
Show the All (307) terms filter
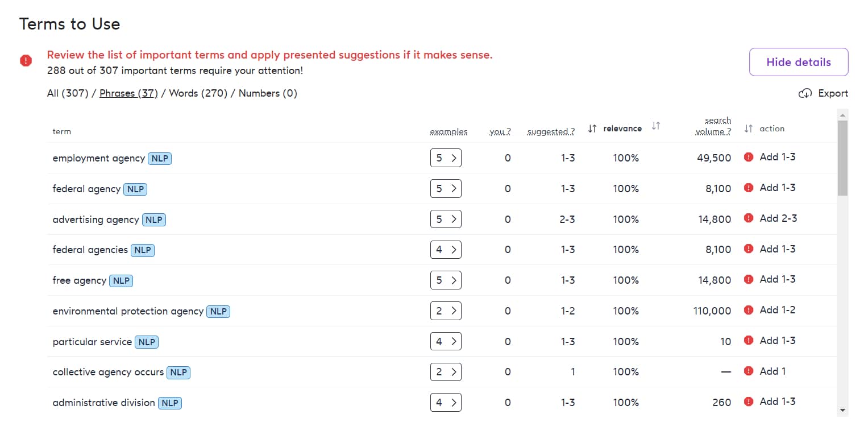68,93
